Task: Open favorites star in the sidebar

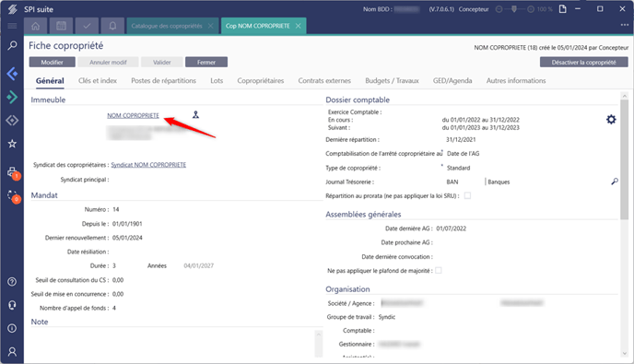Action: [x=12, y=144]
